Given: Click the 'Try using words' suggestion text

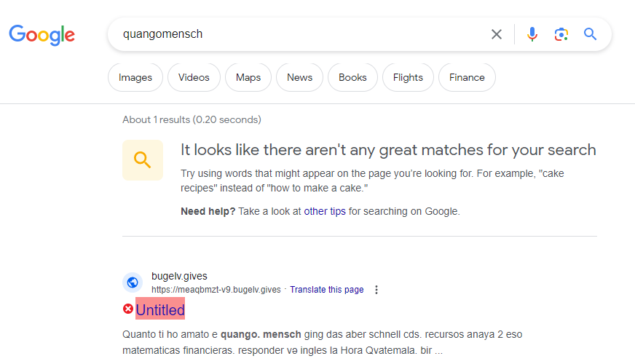Looking at the screenshot, I should coord(372,181).
